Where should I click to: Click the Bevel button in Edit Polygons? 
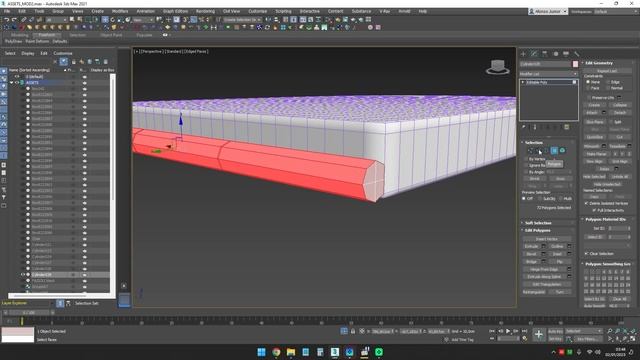(531, 254)
